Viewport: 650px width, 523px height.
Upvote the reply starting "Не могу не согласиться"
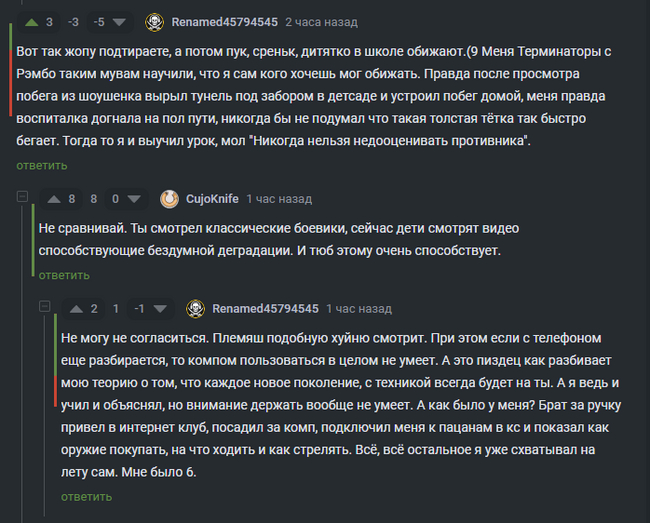pyautogui.click(x=73, y=308)
